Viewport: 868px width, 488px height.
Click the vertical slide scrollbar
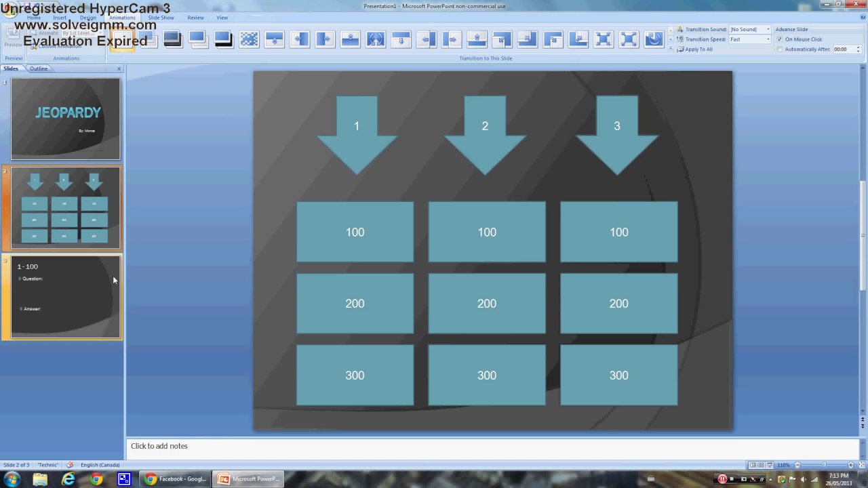(863, 237)
